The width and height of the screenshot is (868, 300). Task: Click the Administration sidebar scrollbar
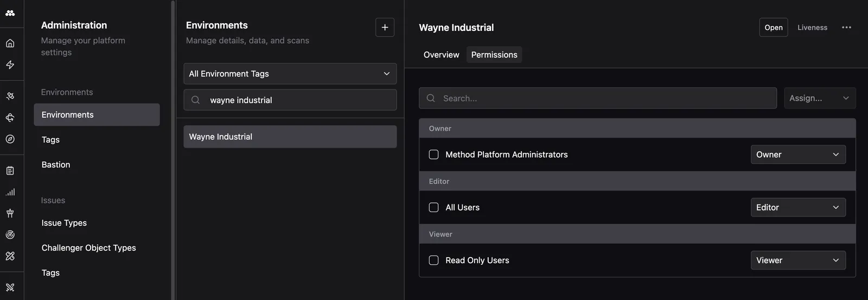173,150
